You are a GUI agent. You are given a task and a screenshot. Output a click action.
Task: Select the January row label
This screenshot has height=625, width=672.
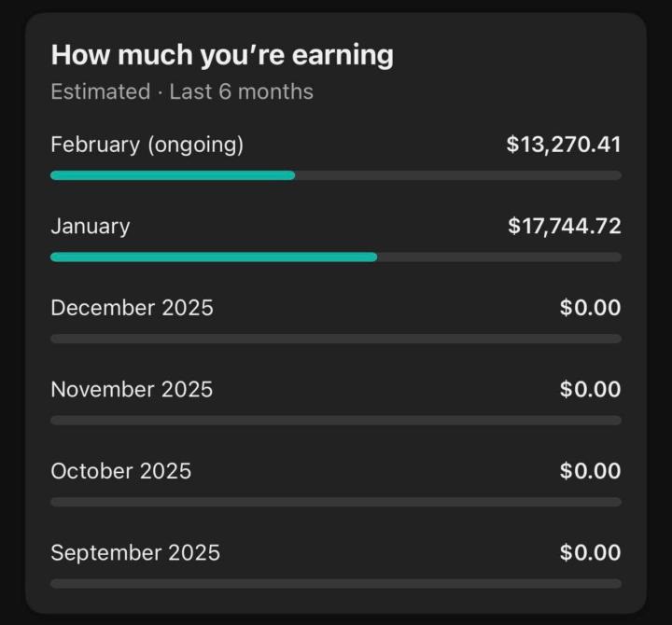coord(91,226)
